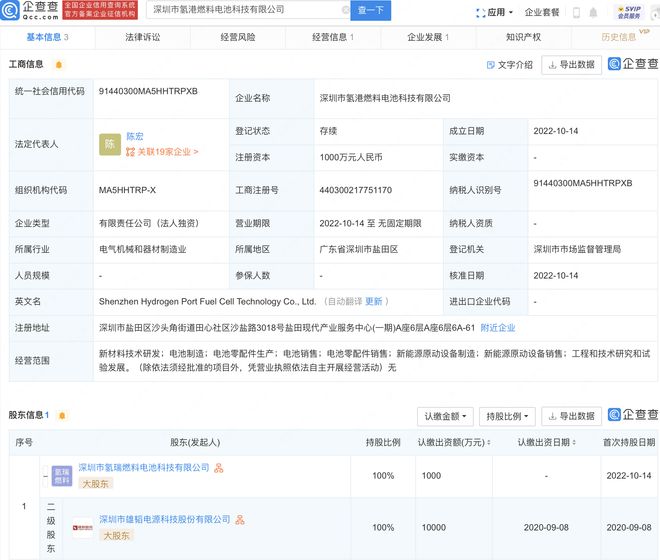The height and width of the screenshot is (560, 660).
Task: Click the 大股东 tag under 深圳市氢瑞燃料电池
Action: pos(95,484)
